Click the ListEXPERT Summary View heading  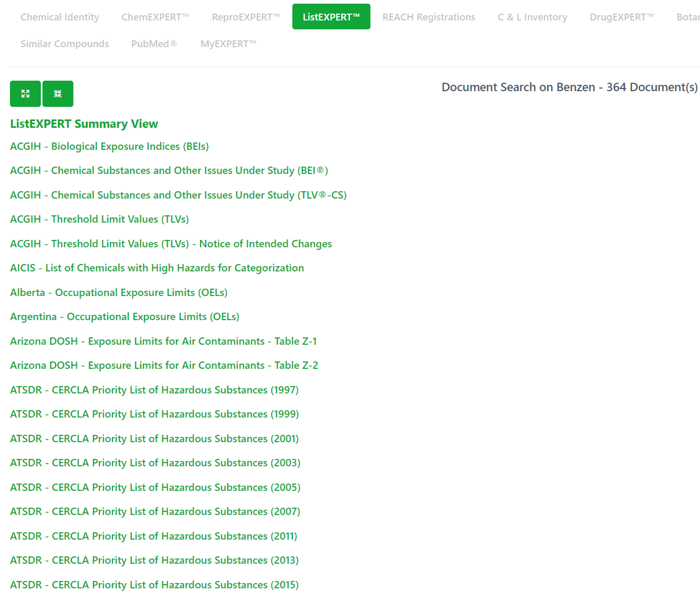click(84, 124)
